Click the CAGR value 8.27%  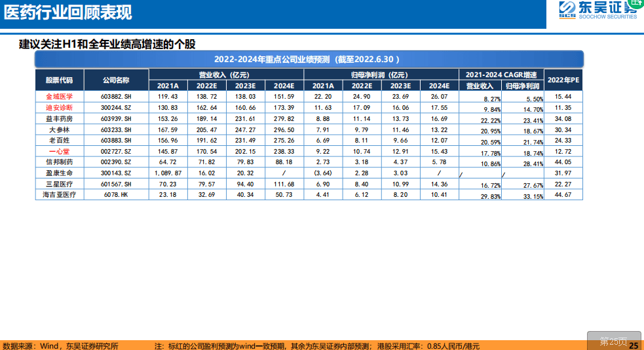point(492,99)
